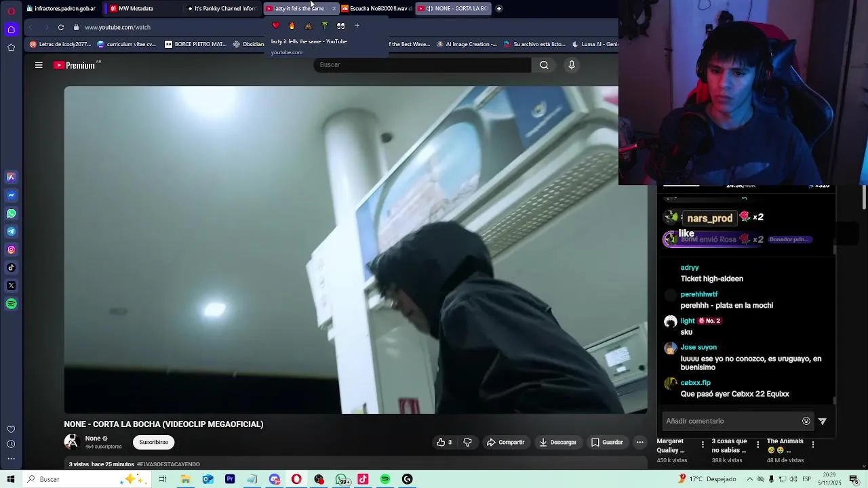Open Letras de icody2077 bookmark
This screenshot has width=868, height=488.
(x=60, y=44)
